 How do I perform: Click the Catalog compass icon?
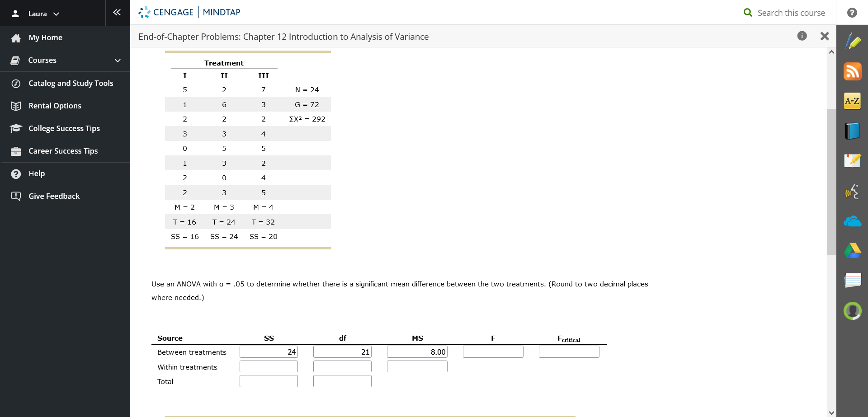(x=16, y=83)
